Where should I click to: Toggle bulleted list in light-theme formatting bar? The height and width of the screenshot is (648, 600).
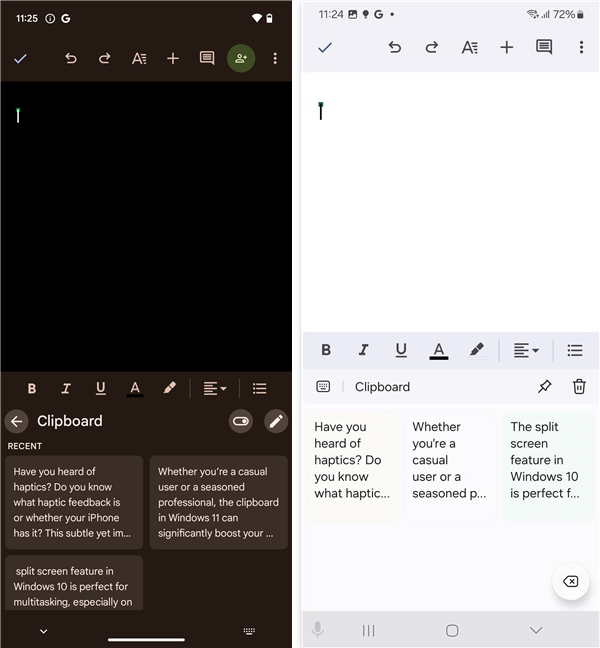pos(575,350)
